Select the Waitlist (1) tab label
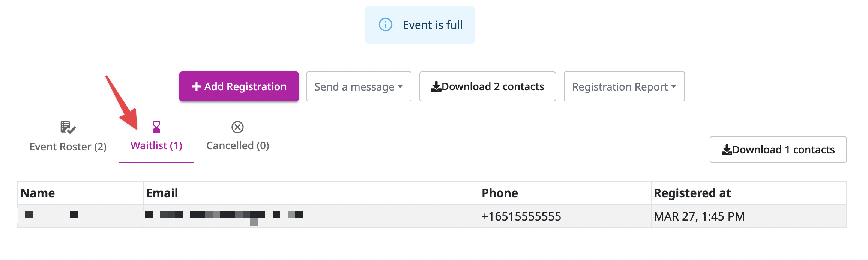 (x=156, y=145)
